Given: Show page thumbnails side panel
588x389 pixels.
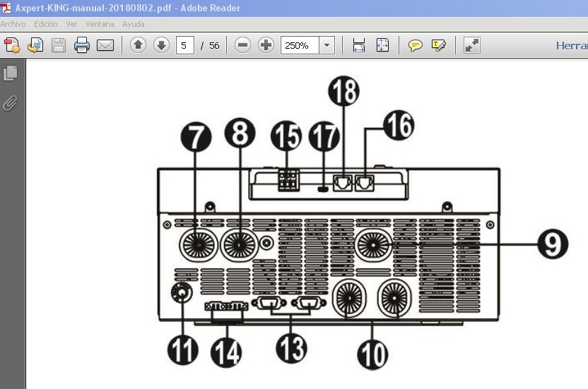Looking at the screenshot, I should [10, 73].
